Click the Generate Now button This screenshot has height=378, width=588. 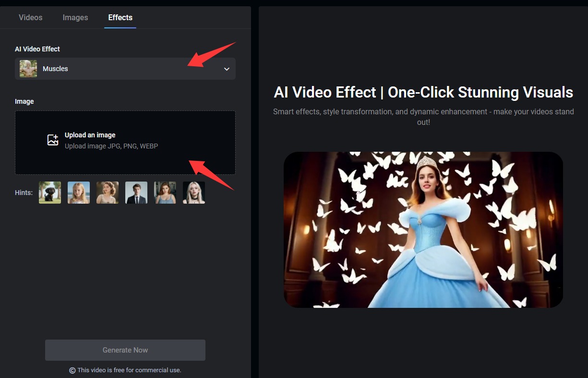tap(125, 350)
